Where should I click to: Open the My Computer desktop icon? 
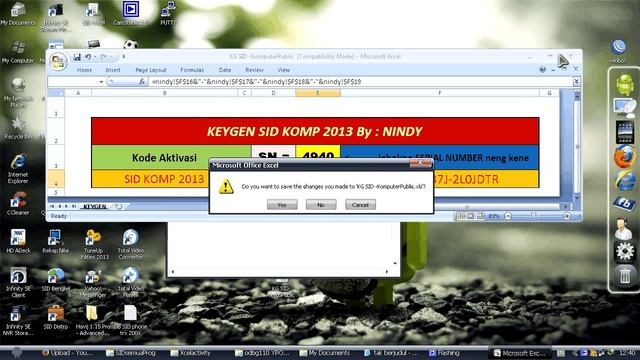(18, 52)
